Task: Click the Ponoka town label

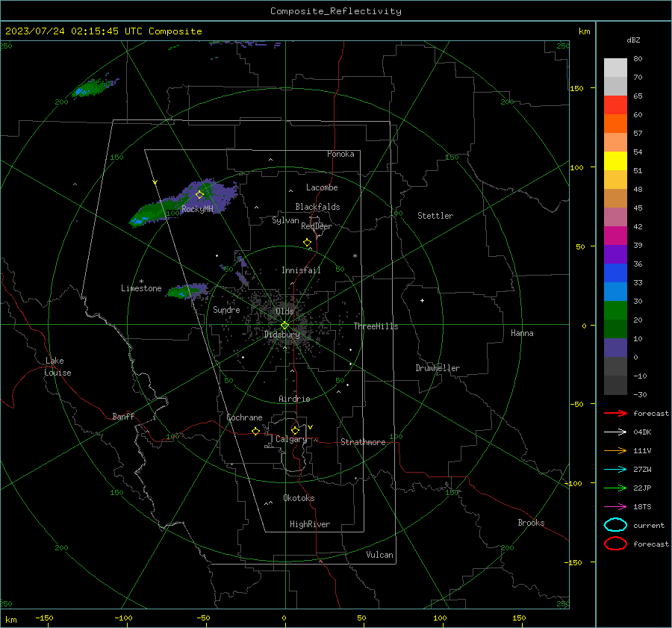Action: (x=340, y=154)
